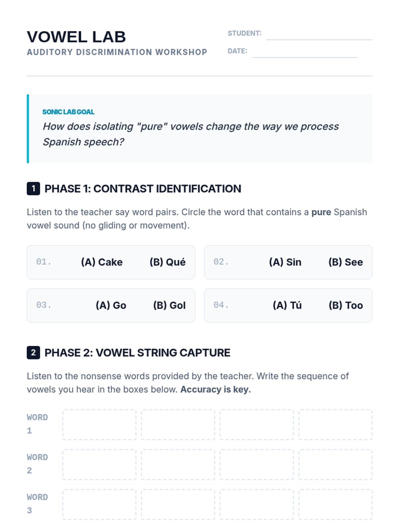This screenshot has width=399, height=532.
Task: Pick option (A) Go
Action: coord(111,305)
